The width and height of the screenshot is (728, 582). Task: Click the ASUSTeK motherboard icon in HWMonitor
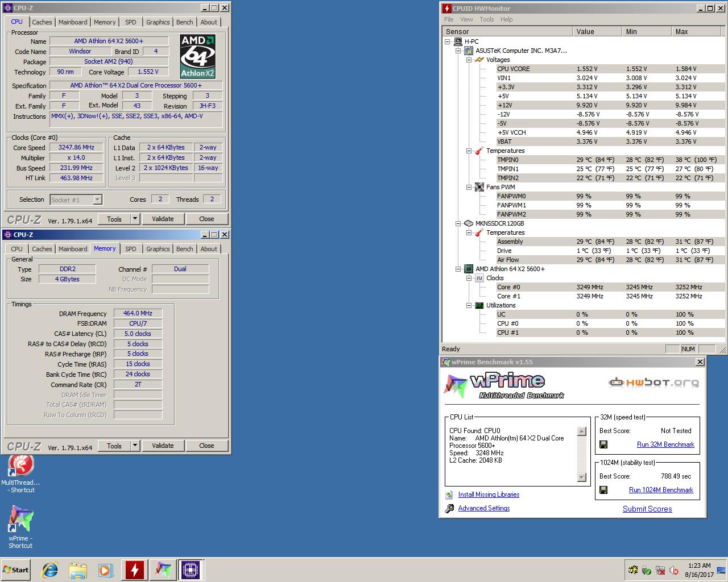[469, 51]
